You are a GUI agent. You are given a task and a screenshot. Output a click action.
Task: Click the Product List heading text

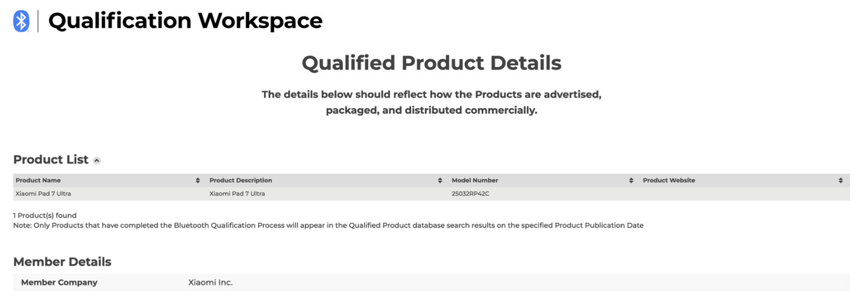pos(51,160)
